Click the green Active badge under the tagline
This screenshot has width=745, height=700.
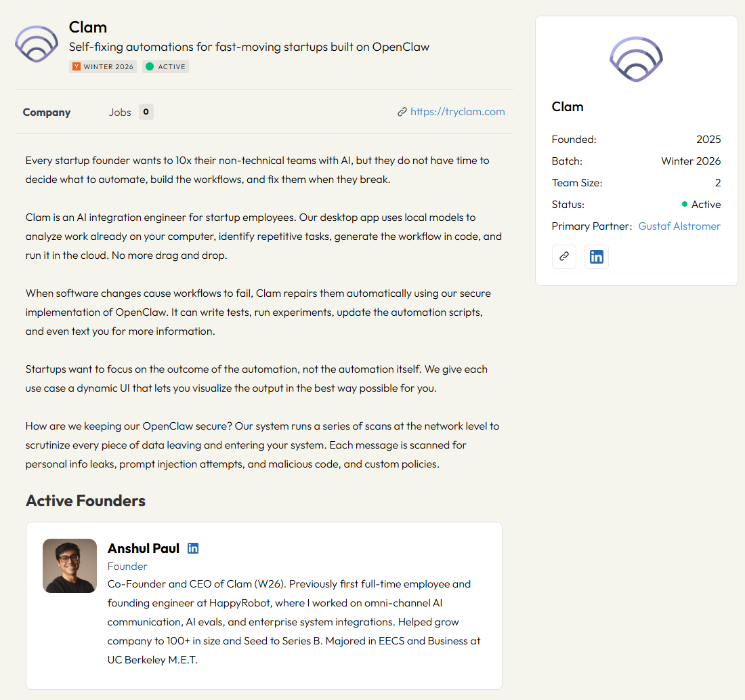coord(165,67)
